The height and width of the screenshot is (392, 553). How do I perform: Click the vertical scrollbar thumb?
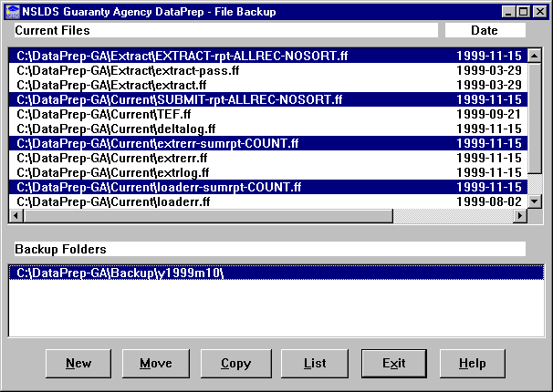(x=535, y=118)
